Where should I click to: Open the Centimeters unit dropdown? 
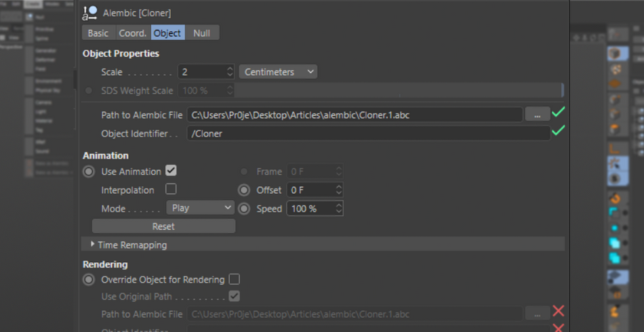tap(278, 72)
